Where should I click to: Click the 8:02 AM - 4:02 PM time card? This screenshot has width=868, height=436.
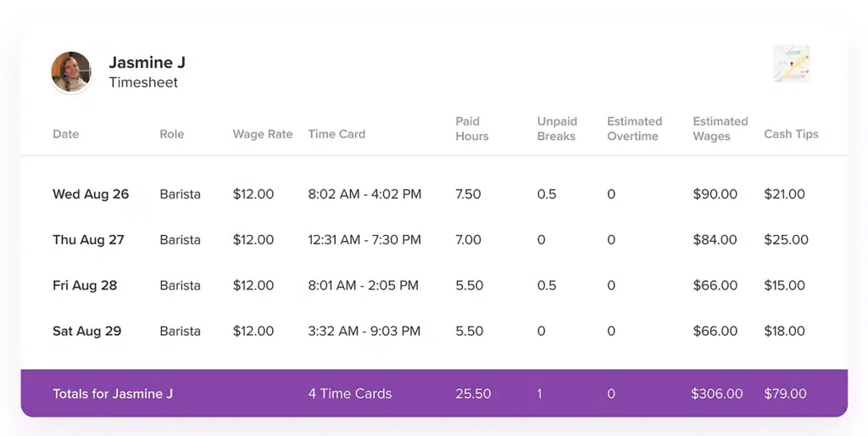pyautogui.click(x=364, y=194)
